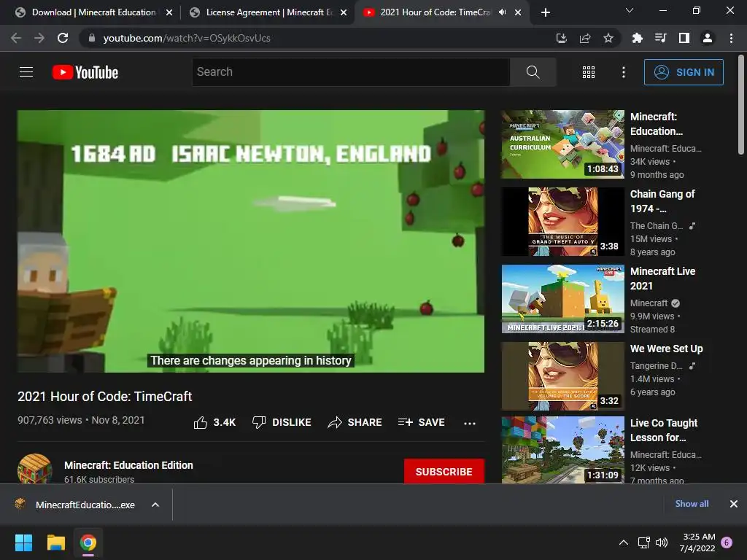Open the clock and date in taskbar
The width and height of the screenshot is (747, 560).
pyautogui.click(x=697, y=542)
